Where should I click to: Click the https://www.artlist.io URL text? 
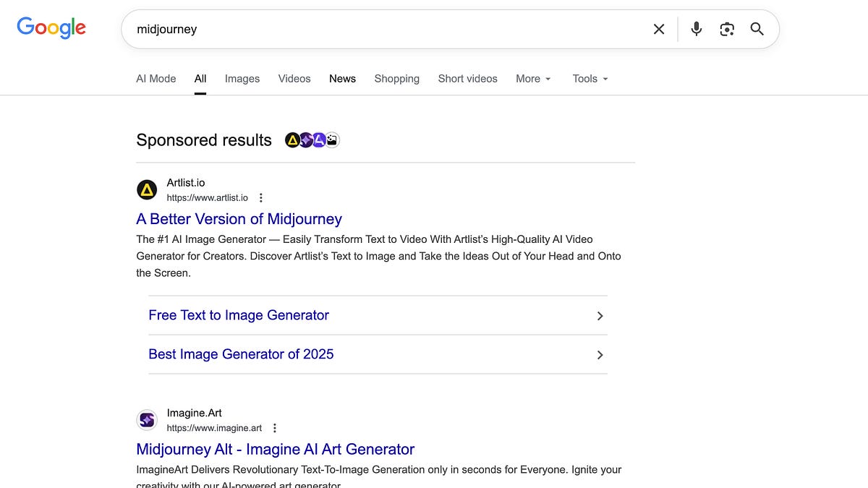tap(208, 198)
